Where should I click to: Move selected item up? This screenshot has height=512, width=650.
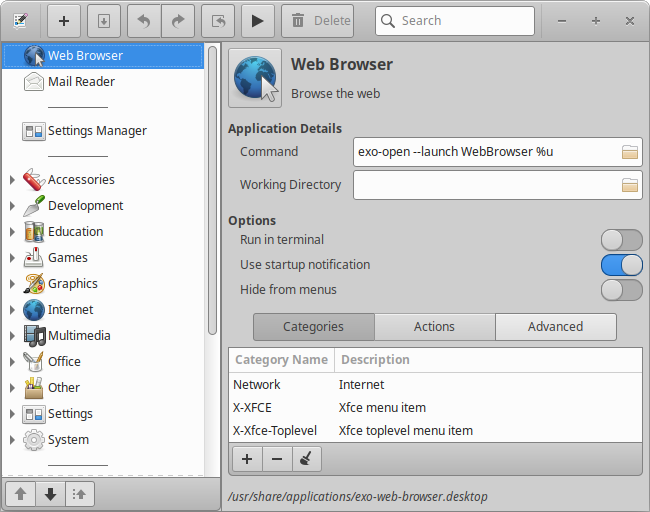click(x=21, y=494)
